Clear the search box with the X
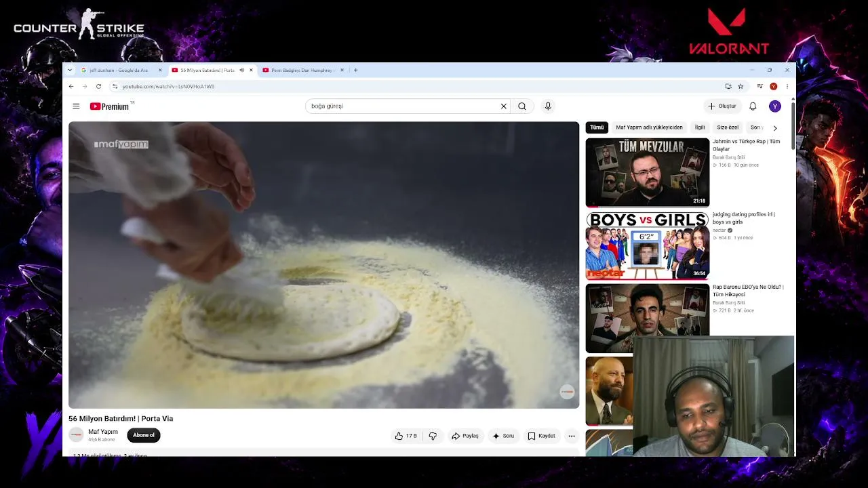Viewport: 868px width, 488px height. coord(504,106)
